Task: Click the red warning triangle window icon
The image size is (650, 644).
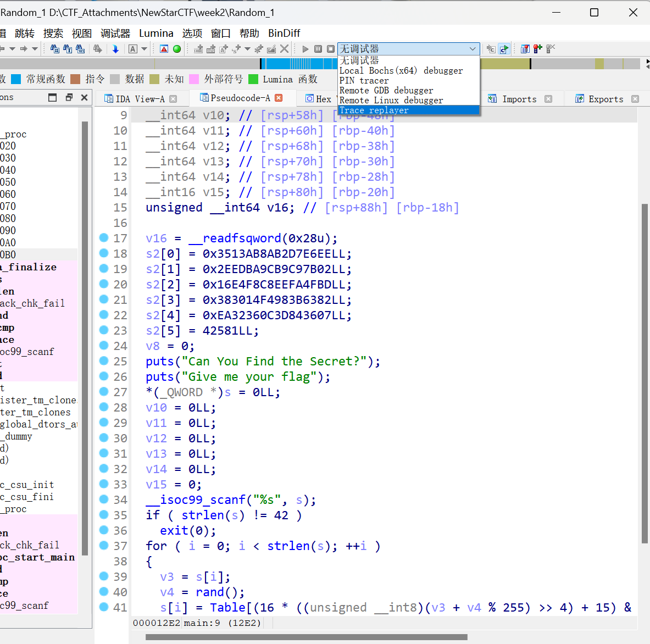Action: coord(164,49)
